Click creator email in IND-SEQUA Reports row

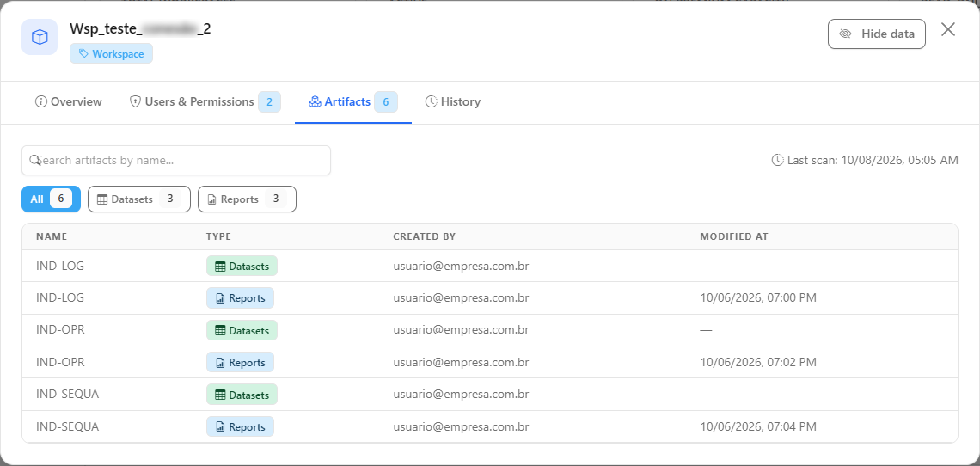point(462,426)
